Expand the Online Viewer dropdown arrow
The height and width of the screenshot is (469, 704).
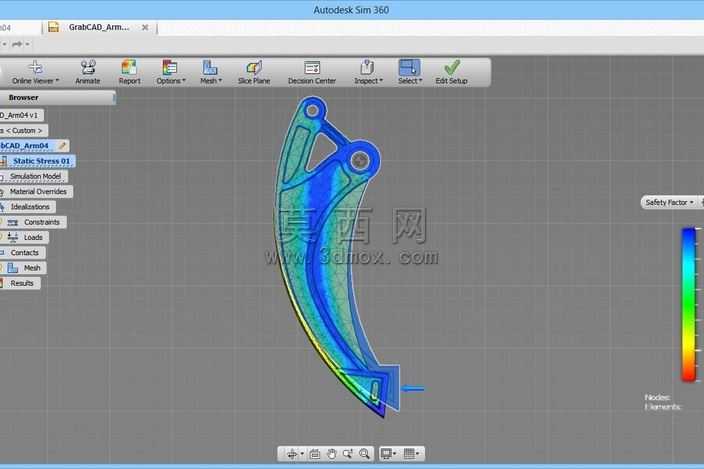click(x=57, y=81)
